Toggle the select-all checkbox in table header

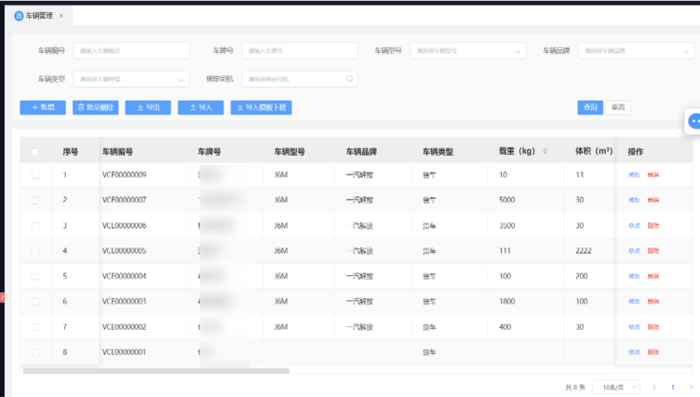[35, 152]
